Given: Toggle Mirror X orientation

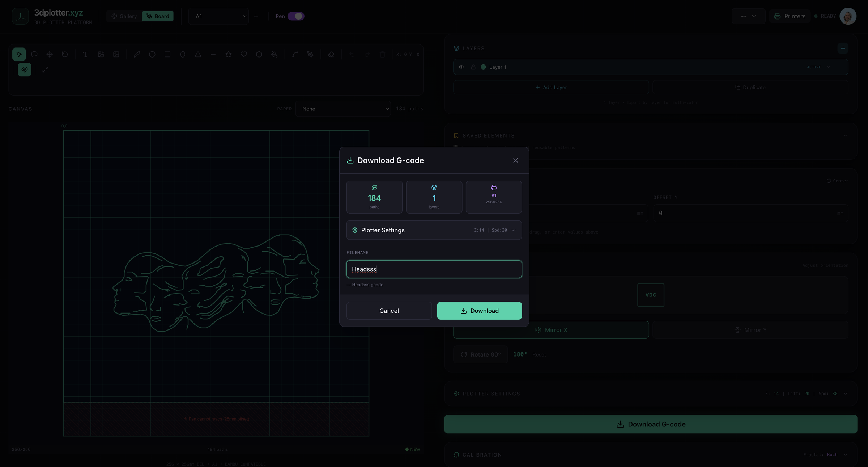Looking at the screenshot, I should (551, 330).
